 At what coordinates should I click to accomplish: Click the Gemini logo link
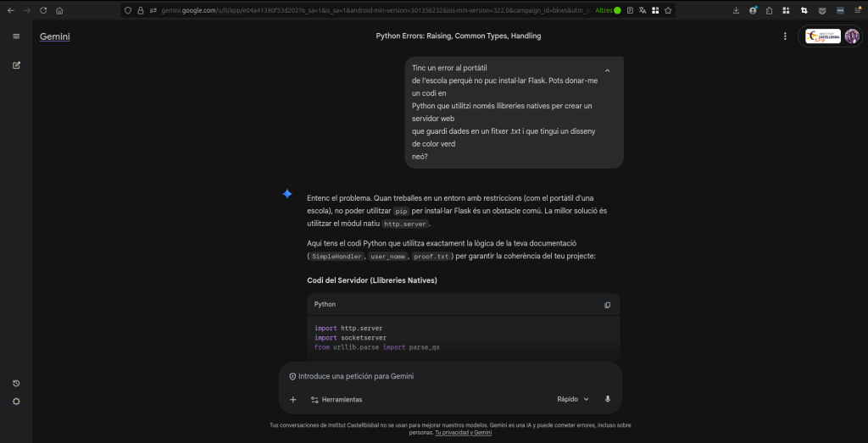pyautogui.click(x=54, y=36)
